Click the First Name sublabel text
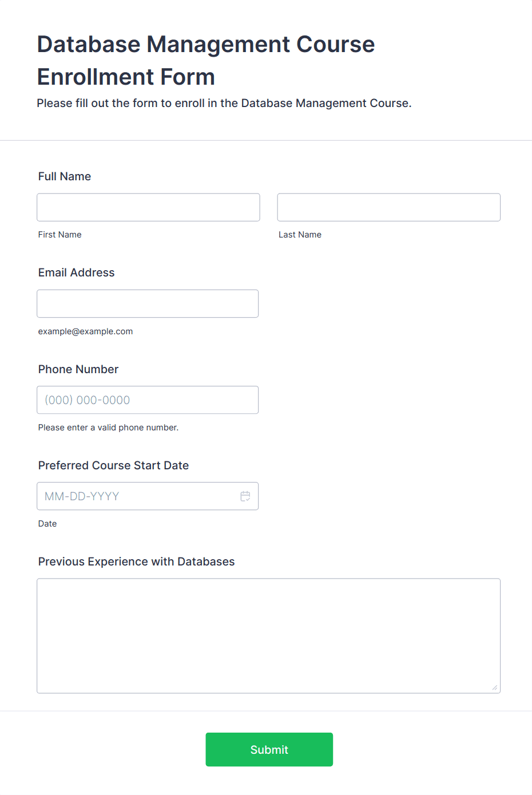Screen dimensions: 532x795 tap(60, 235)
